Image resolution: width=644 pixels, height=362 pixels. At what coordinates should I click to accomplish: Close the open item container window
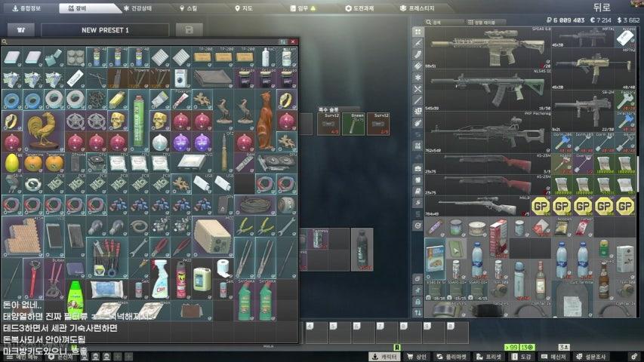pos(294,42)
